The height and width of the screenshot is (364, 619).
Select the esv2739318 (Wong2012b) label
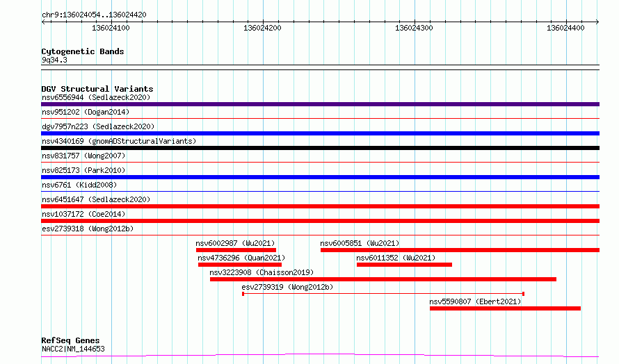click(x=88, y=229)
